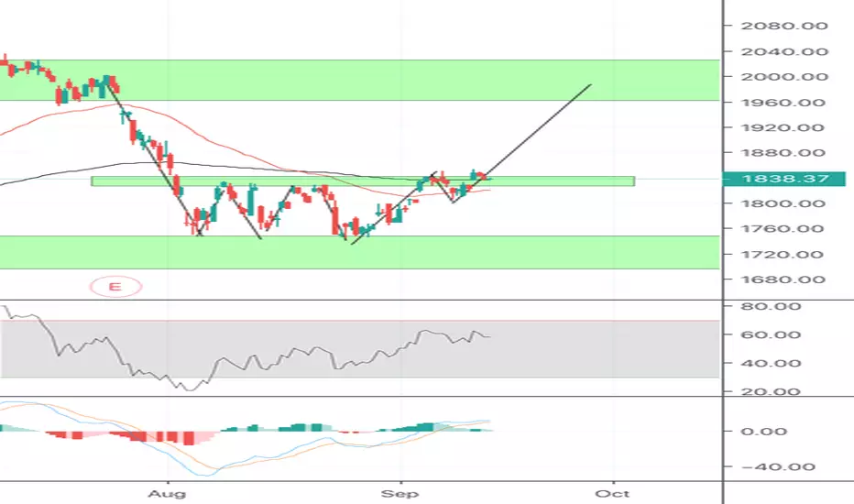This screenshot has height=504, width=854.
Task: Click the 1800.00 price axis label
Action: pos(783,203)
